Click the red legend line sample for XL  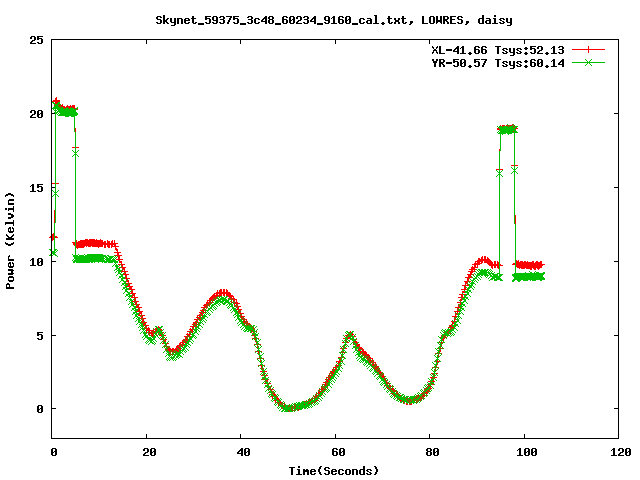[588, 50]
